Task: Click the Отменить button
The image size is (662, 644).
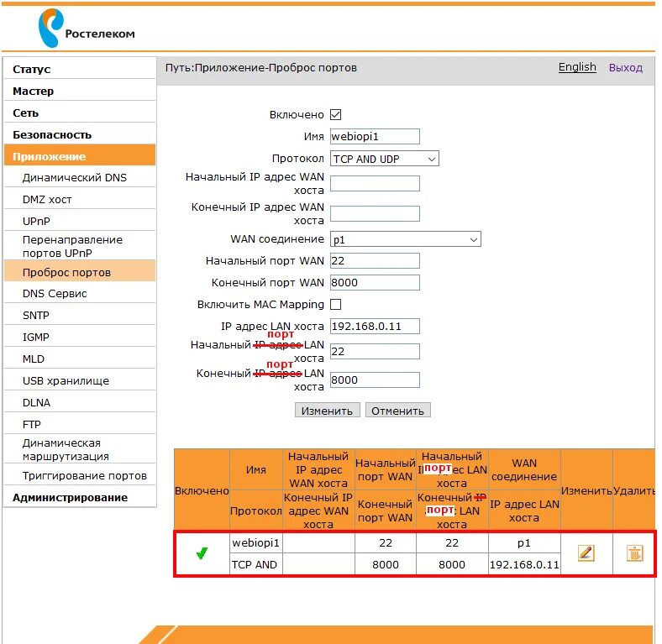Action: (x=397, y=411)
